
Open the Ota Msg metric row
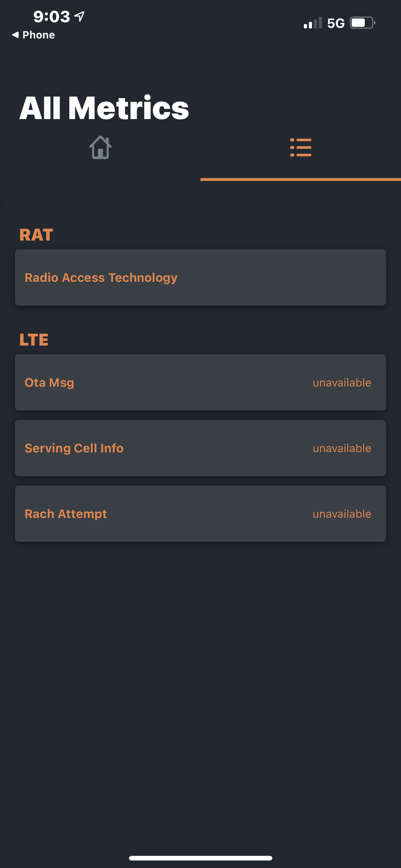click(x=200, y=382)
